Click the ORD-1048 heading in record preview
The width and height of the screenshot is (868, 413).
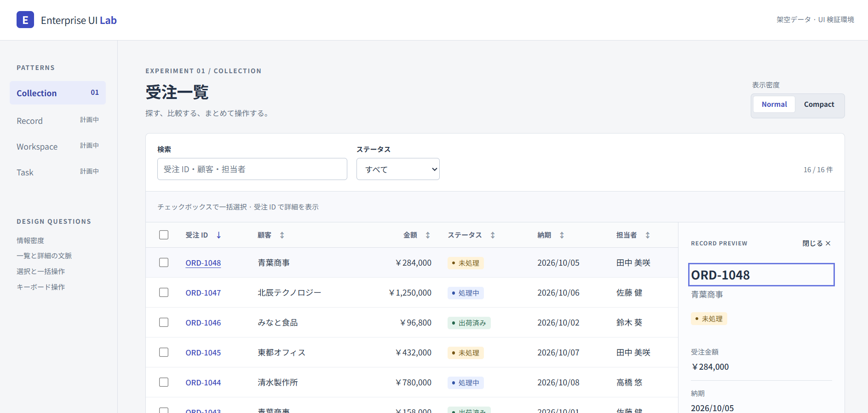click(761, 275)
